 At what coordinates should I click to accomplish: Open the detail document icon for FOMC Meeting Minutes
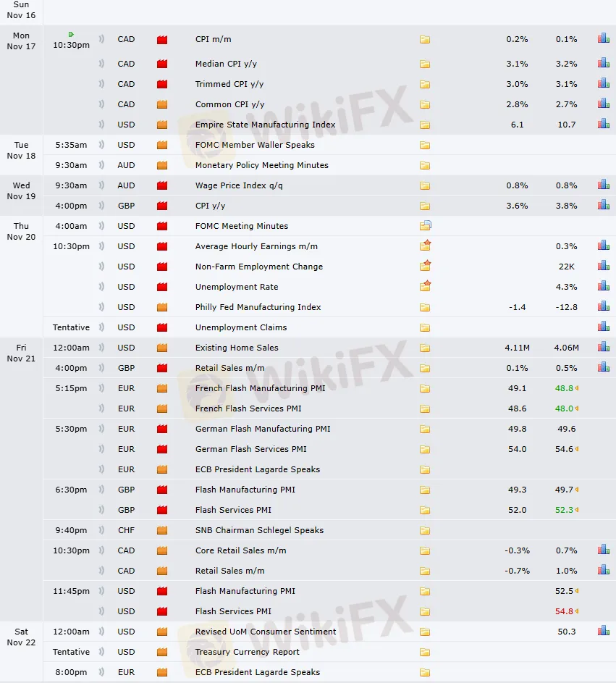(x=426, y=226)
